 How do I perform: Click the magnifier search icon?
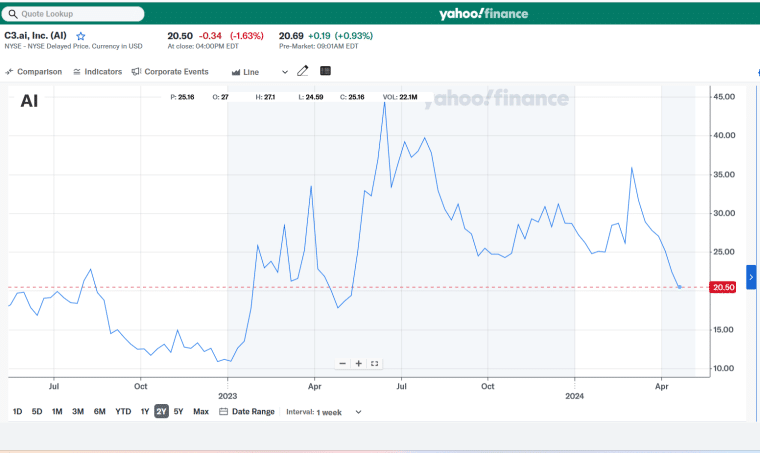point(13,14)
